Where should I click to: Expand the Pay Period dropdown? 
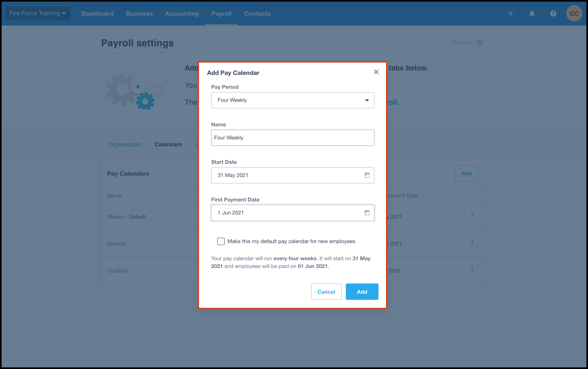(292, 100)
